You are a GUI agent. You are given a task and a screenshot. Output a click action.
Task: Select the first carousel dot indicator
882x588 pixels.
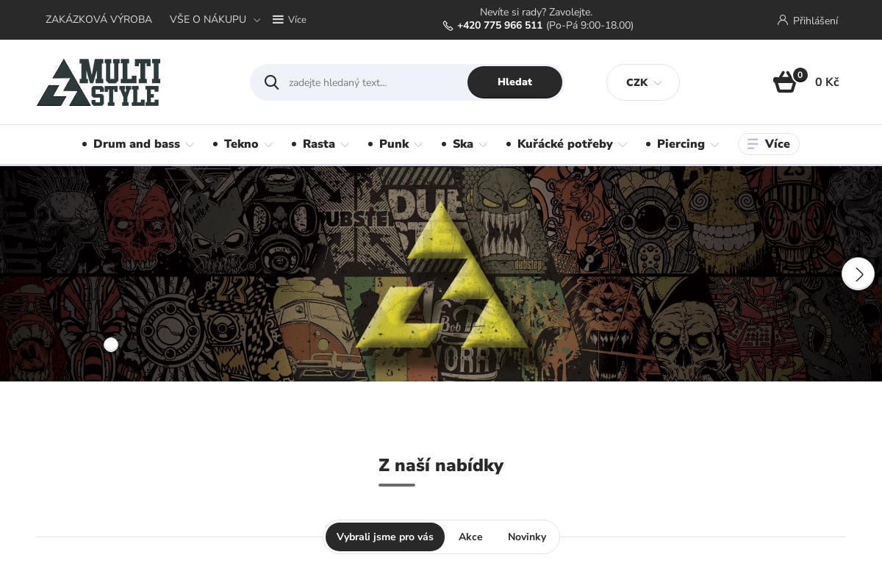click(x=111, y=345)
